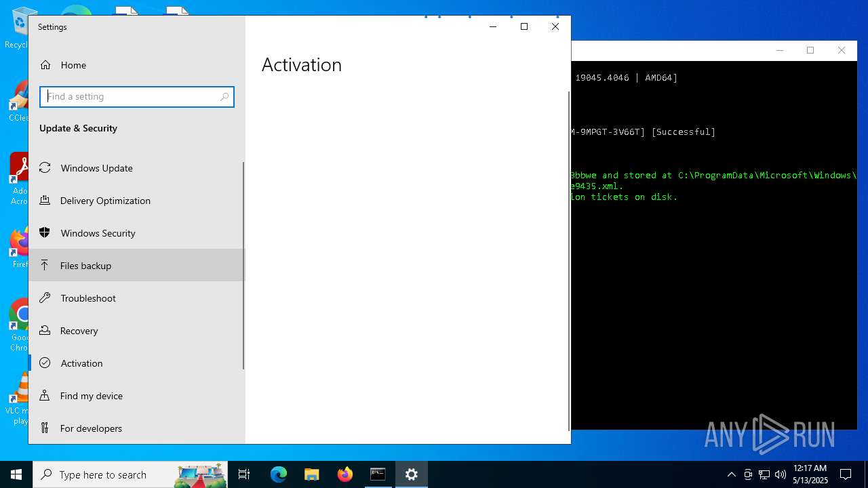This screenshot has width=868, height=488.
Task: Select the For developers icon
Action: pos(45,428)
